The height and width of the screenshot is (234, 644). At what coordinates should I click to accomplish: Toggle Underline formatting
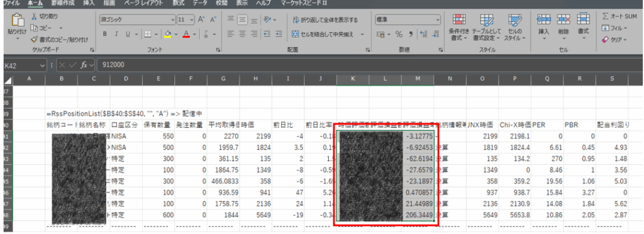click(128, 34)
